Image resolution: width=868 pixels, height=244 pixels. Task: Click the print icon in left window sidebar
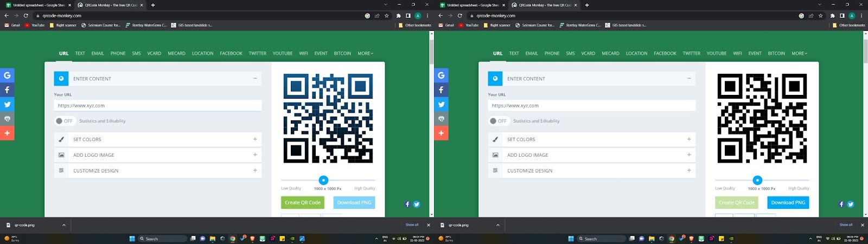click(7, 118)
